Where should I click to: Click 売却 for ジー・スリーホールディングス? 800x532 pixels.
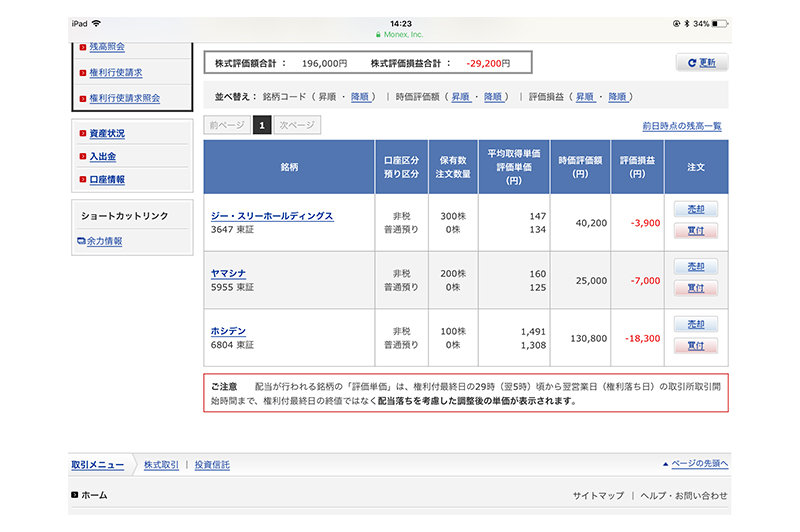pos(696,209)
